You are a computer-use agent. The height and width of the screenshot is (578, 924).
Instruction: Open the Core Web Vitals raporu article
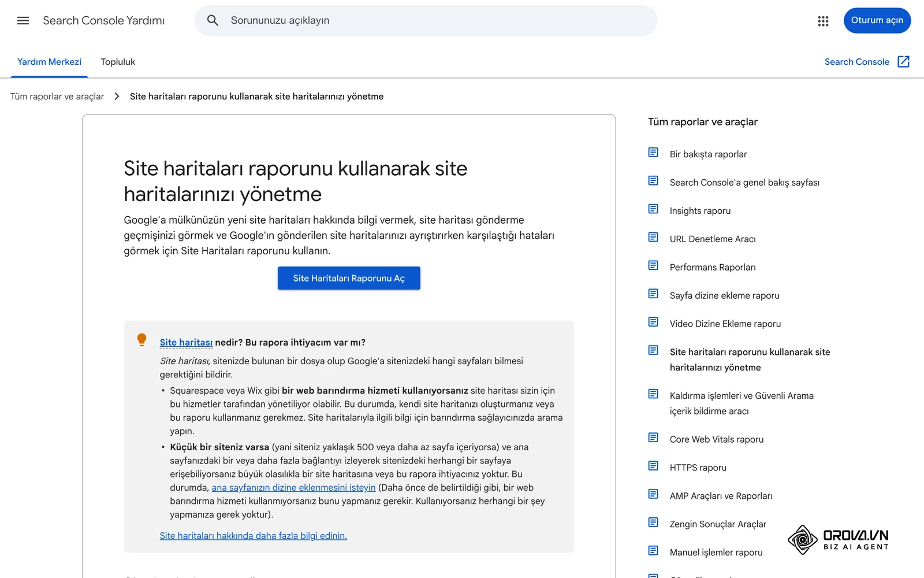click(x=717, y=440)
